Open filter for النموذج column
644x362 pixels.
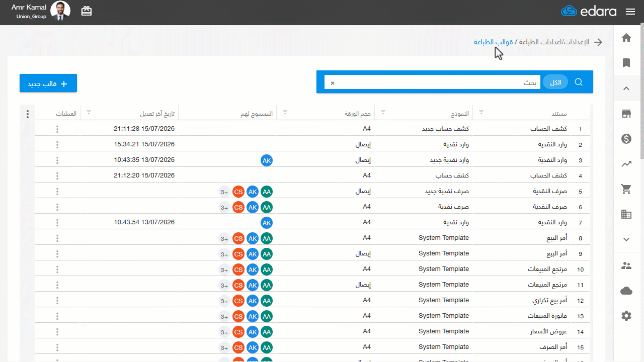tap(383, 112)
